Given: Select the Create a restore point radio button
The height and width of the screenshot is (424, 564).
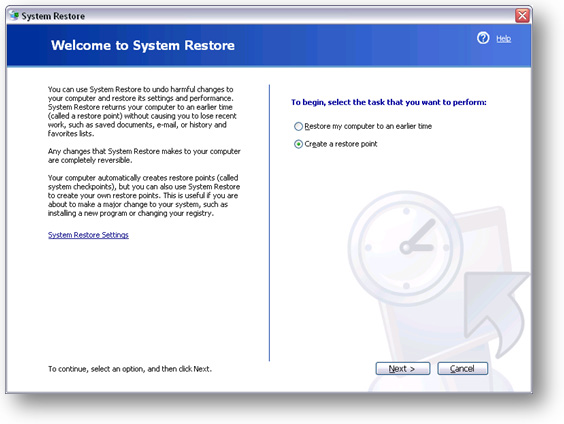Looking at the screenshot, I should point(298,144).
